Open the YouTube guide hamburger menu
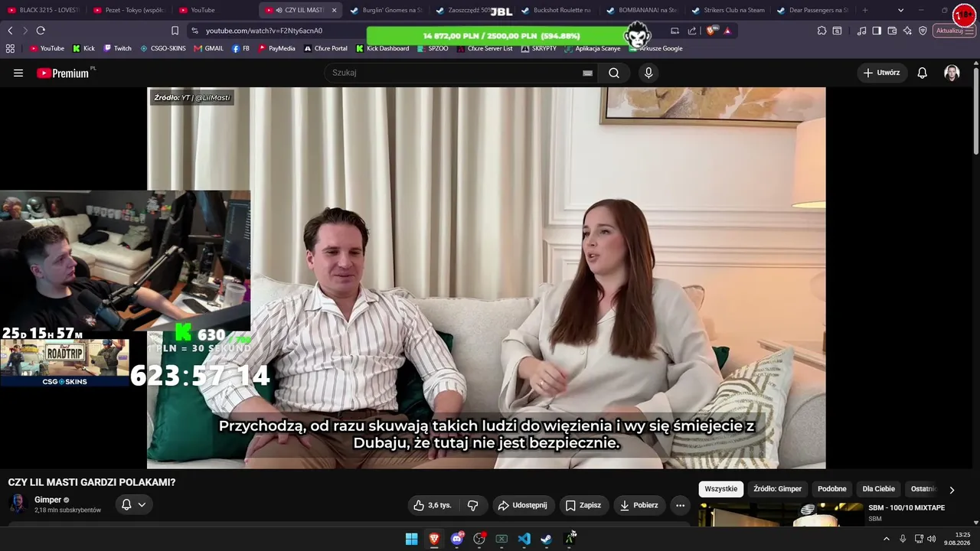This screenshot has height=551, width=980. (x=18, y=73)
